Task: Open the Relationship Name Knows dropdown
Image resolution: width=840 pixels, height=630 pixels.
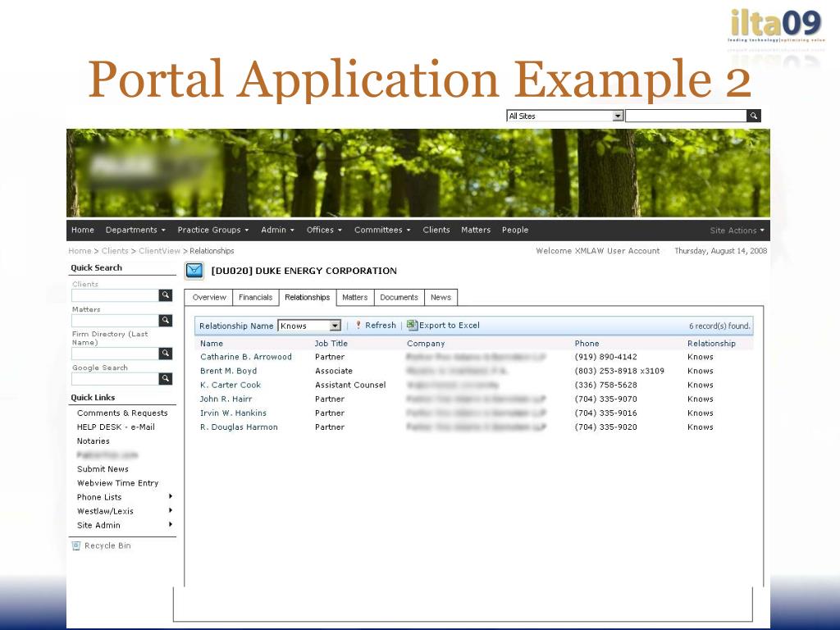Action: 335,326
